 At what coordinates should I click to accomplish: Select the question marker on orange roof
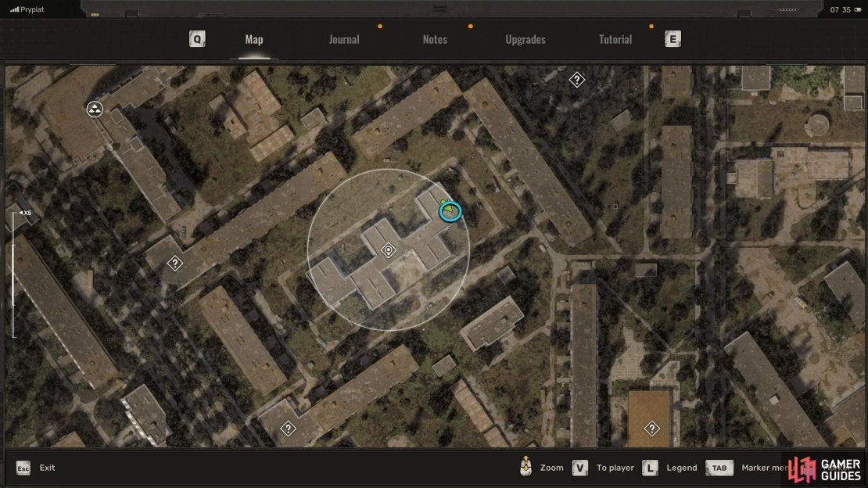(651, 429)
